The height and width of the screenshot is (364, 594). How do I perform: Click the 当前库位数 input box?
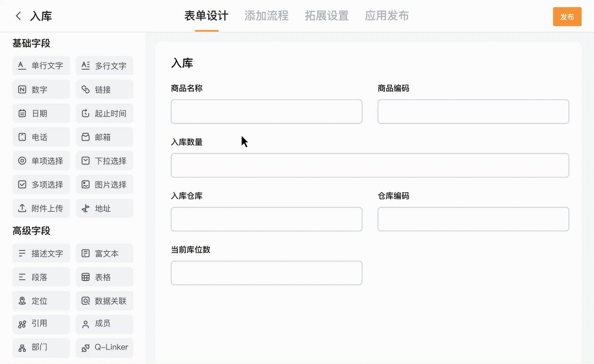(266, 273)
